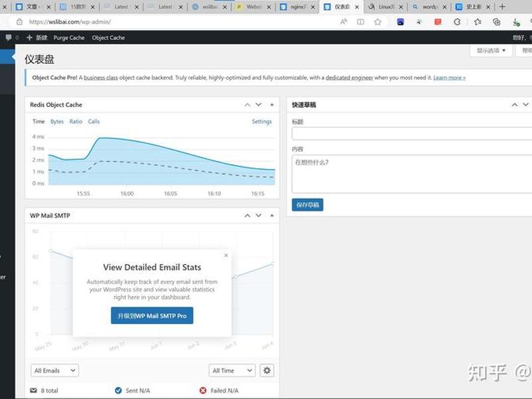Open WP Mail SMTP gear settings
The width and height of the screenshot is (532, 399).
267,370
